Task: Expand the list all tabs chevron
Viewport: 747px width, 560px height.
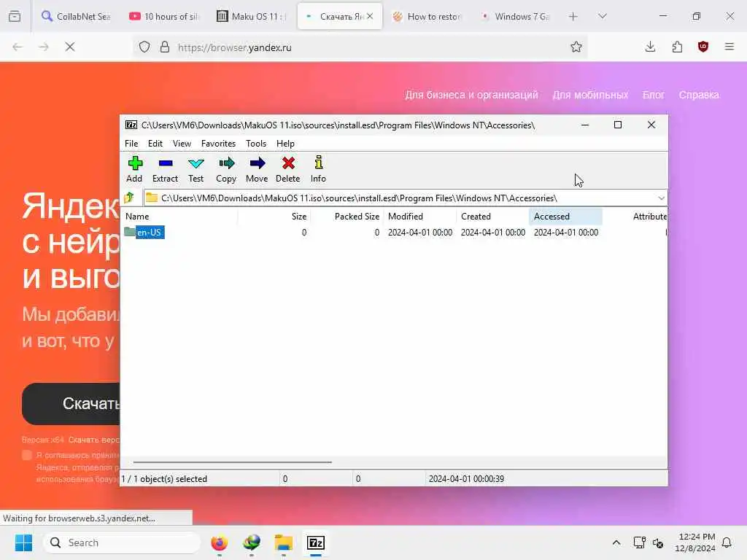Action: pos(603,16)
